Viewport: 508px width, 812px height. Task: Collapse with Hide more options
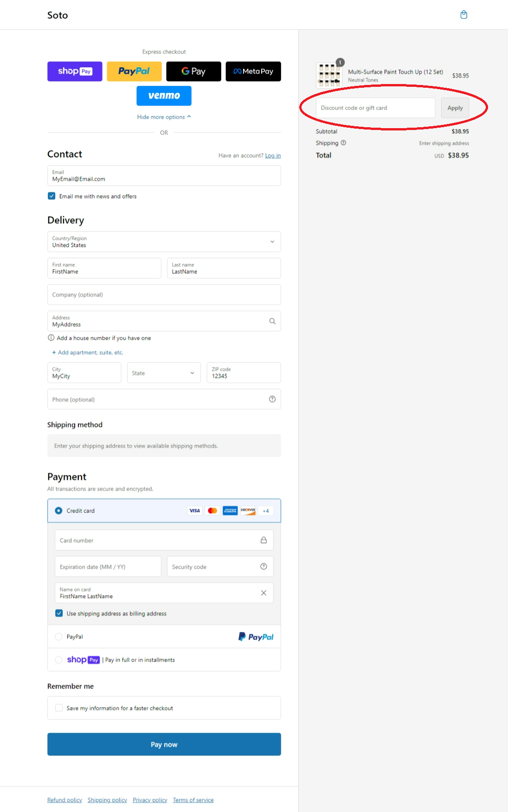pyautogui.click(x=164, y=117)
